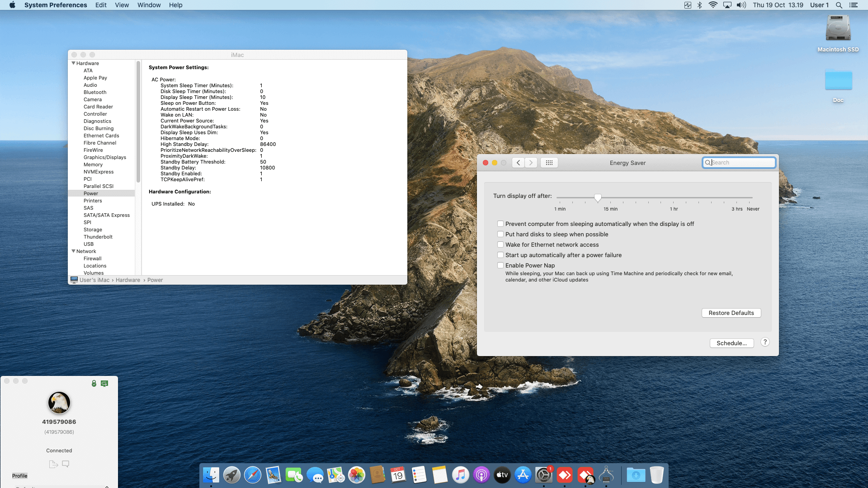The width and height of the screenshot is (868, 488).
Task: Open Launchpad from the Dock
Action: [232, 475]
